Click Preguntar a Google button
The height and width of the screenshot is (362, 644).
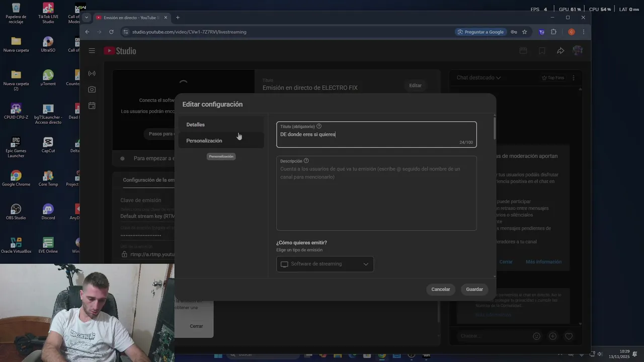click(x=480, y=32)
